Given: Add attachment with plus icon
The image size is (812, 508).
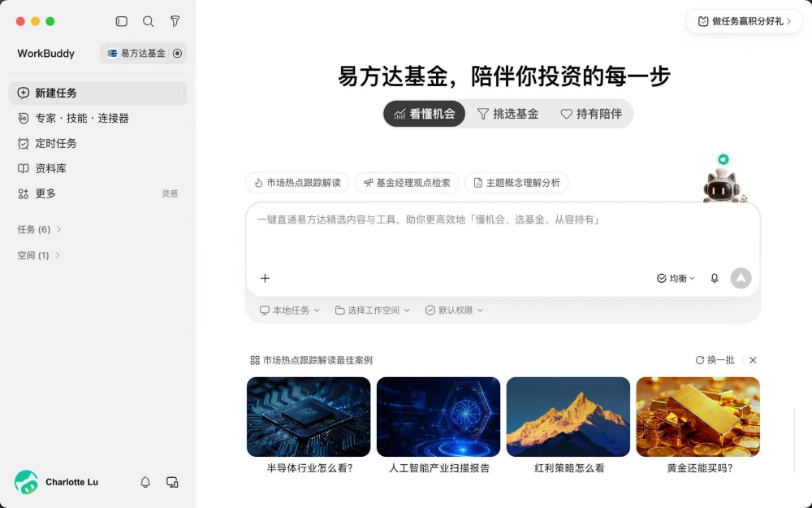Looking at the screenshot, I should (266, 278).
